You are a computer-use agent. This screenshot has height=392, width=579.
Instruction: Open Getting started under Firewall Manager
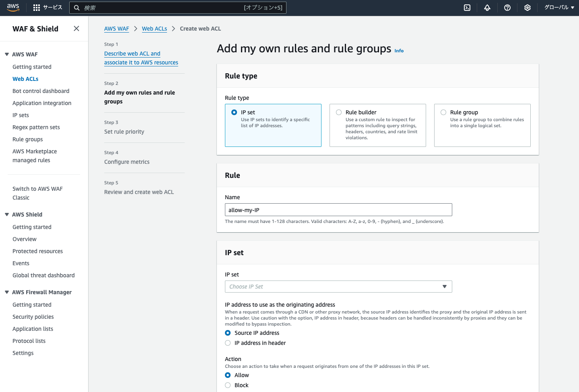32,305
